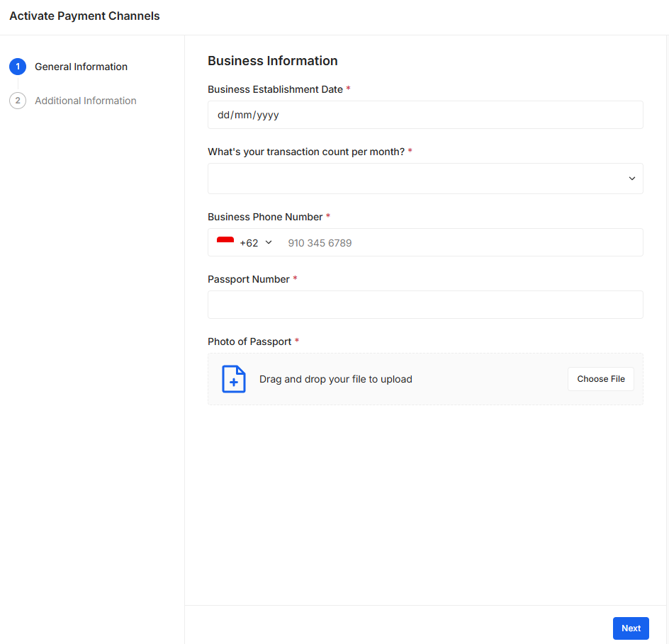Click the Passport Number input field
This screenshot has width=669, height=644.
pos(425,304)
